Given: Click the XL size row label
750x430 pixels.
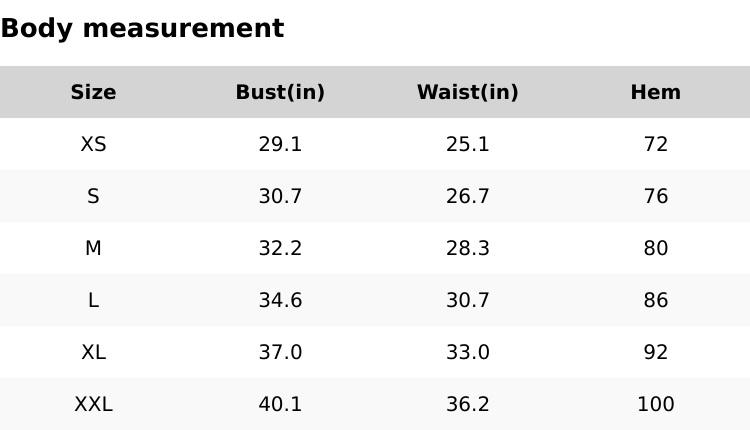Looking at the screenshot, I should click(x=93, y=352).
